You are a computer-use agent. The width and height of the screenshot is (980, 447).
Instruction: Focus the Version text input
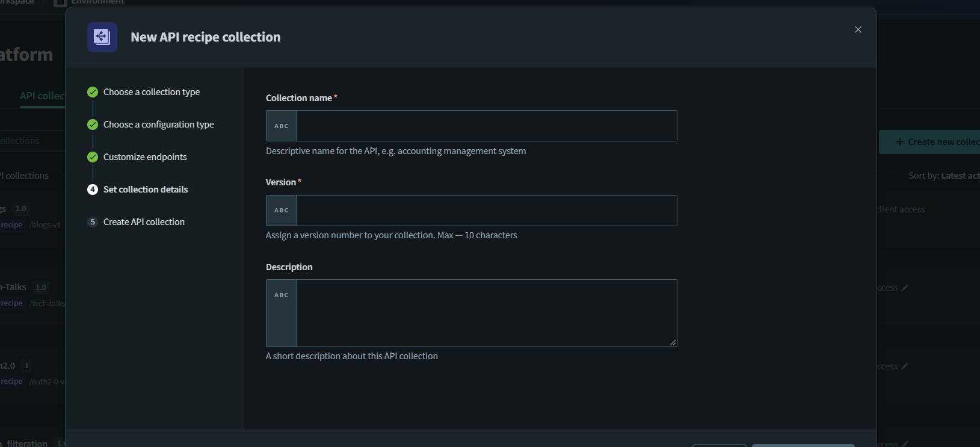(x=486, y=211)
